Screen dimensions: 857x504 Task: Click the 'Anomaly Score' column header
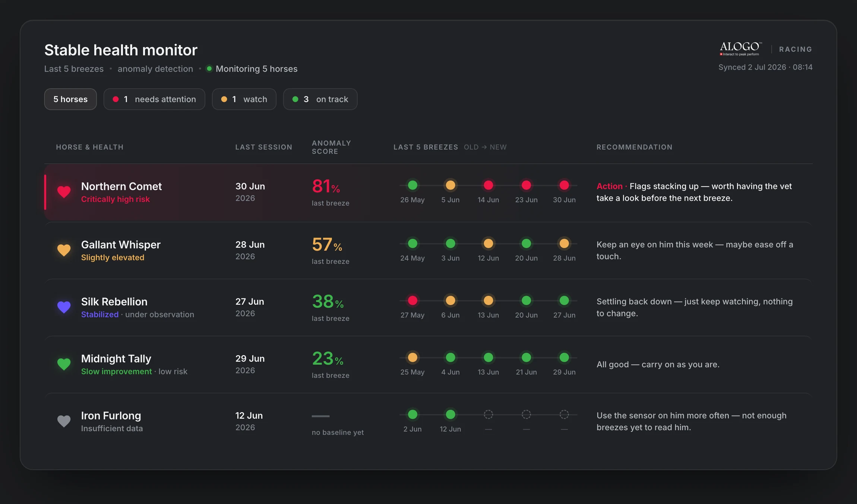click(x=331, y=147)
